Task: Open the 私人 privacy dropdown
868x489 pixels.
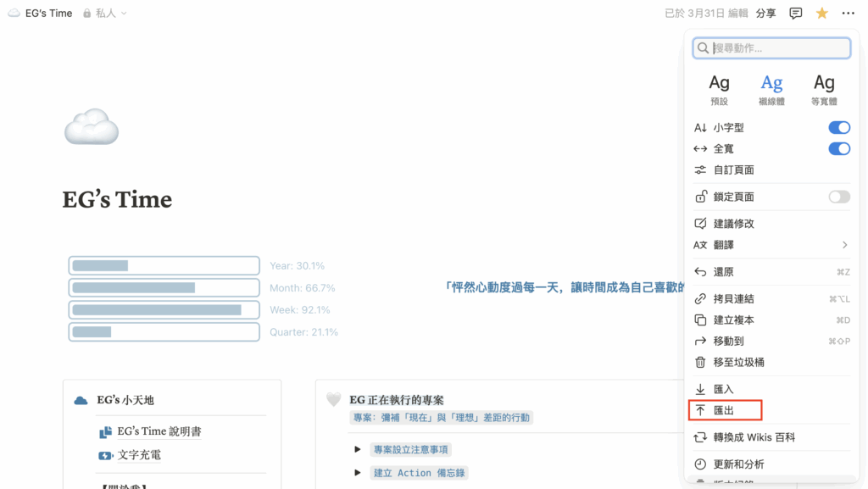Action: pos(105,14)
